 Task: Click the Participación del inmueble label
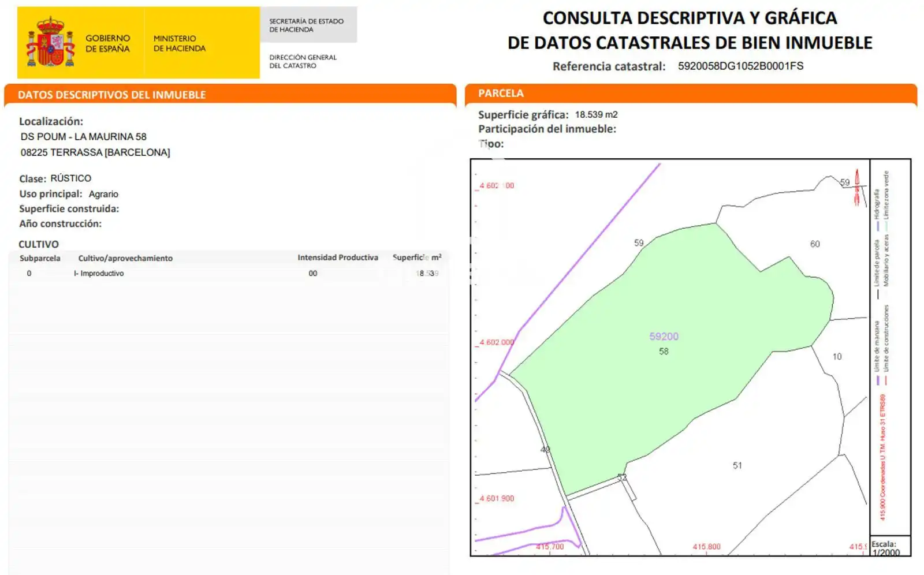(547, 129)
